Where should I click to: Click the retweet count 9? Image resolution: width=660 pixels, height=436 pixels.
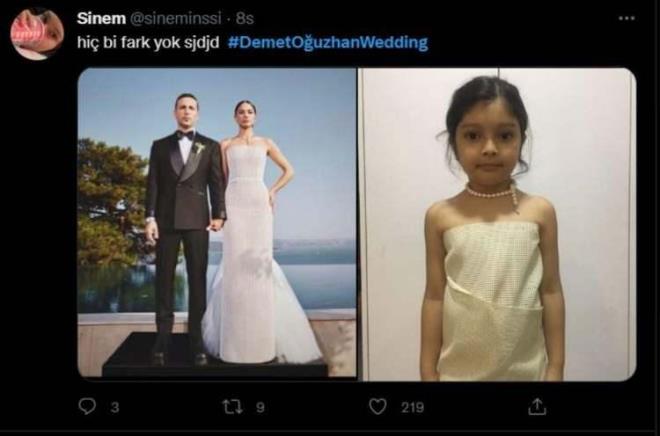(261, 407)
